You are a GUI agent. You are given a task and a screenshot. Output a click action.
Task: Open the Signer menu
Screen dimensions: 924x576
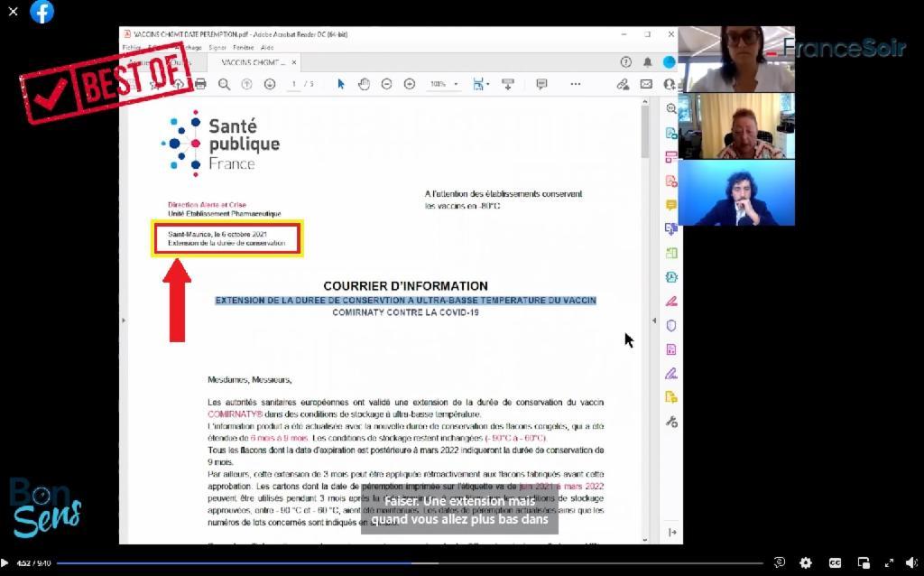[217, 48]
